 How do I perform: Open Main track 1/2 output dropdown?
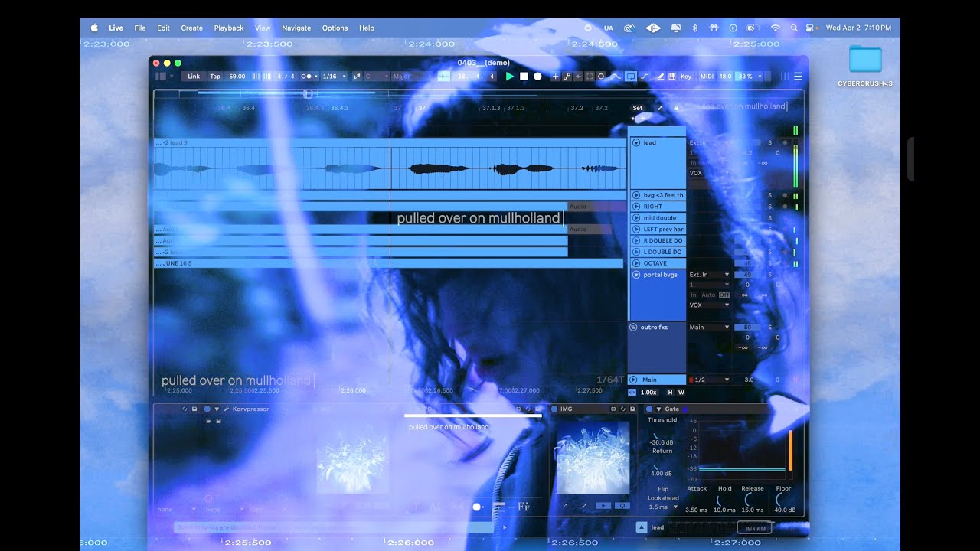pos(709,380)
